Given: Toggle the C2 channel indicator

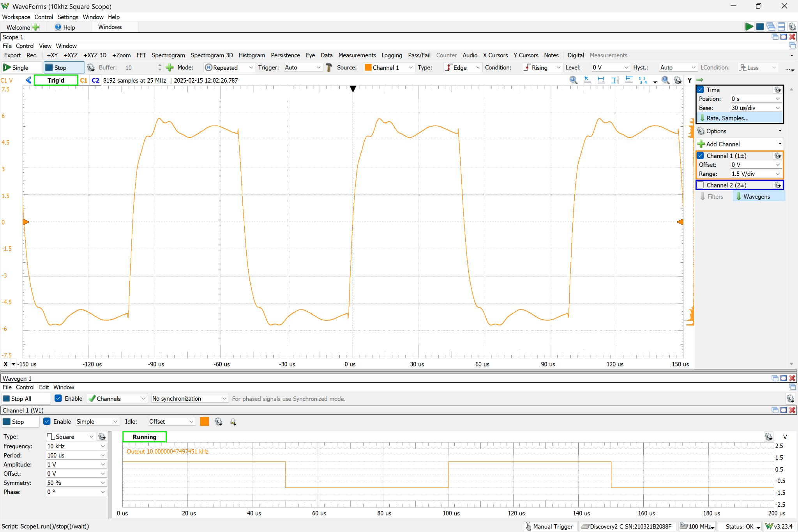Looking at the screenshot, I should tap(95, 80).
